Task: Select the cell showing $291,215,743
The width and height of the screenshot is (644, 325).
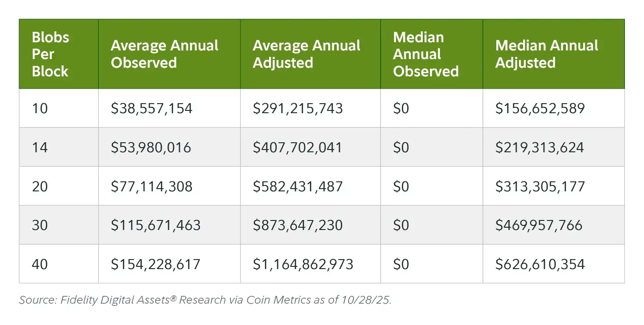Action: (298, 109)
